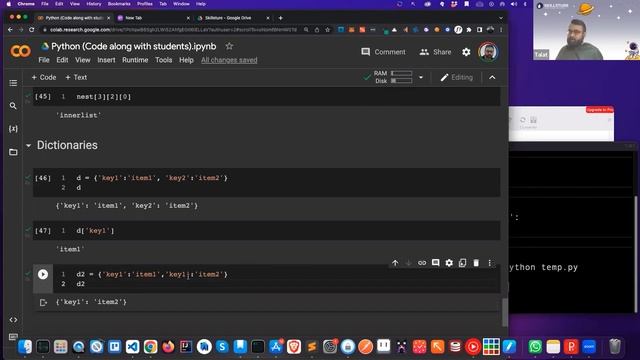
Task: Open Finder from the Dock
Action: pos(25,347)
